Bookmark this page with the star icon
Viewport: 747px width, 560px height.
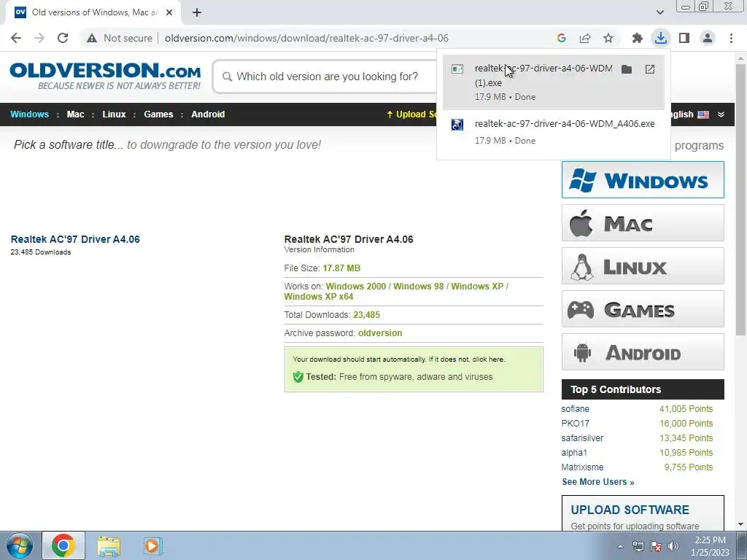[x=608, y=38]
